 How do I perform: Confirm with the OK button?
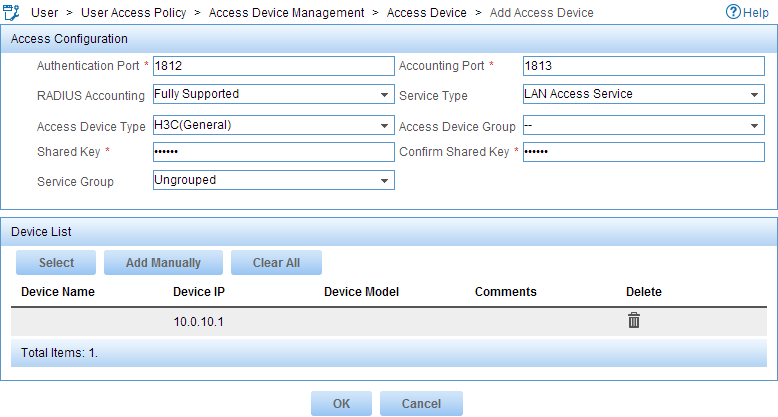pyautogui.click(x=341, y=404)
